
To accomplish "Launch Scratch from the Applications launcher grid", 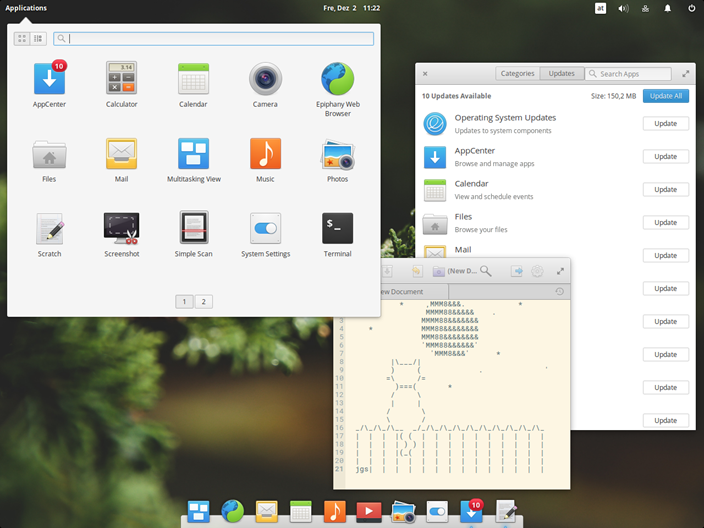I will 49,229.
